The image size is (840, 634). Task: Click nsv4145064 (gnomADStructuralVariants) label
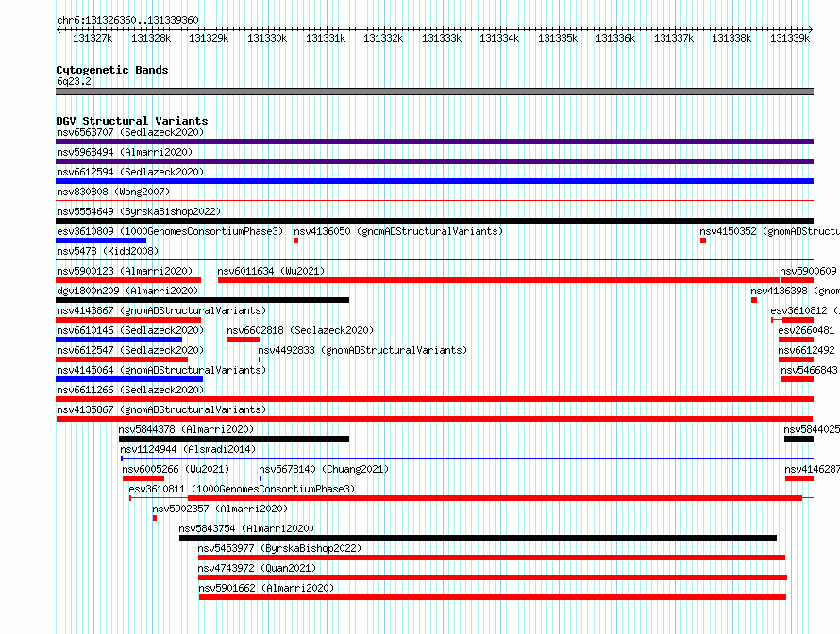click(161, 370)
